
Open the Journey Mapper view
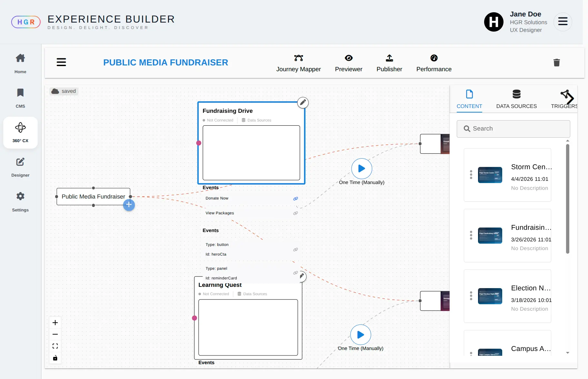tap(298, 63)
